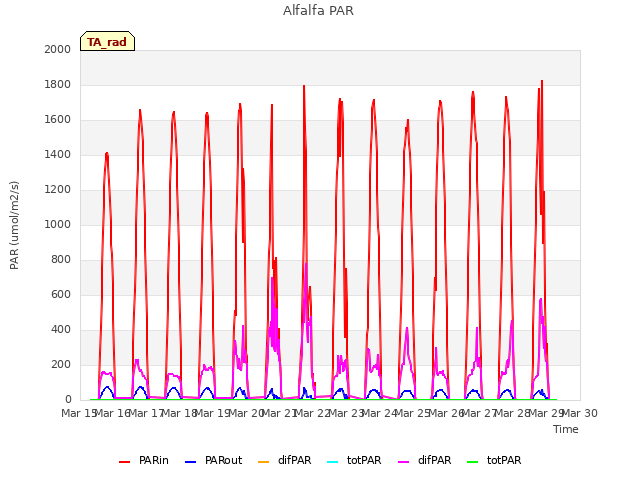Click the Mar 19 x-axis tick label
The image size is (640, 480).
click(213, 413)
